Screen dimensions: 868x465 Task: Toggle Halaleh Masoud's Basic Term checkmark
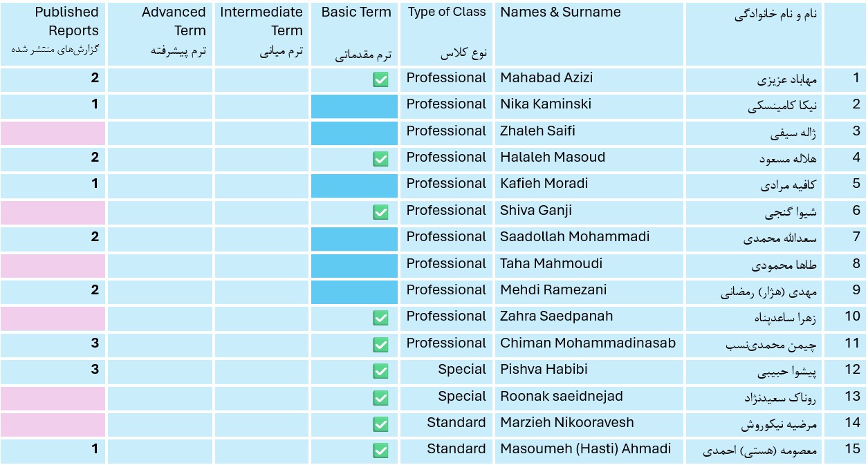380,160
